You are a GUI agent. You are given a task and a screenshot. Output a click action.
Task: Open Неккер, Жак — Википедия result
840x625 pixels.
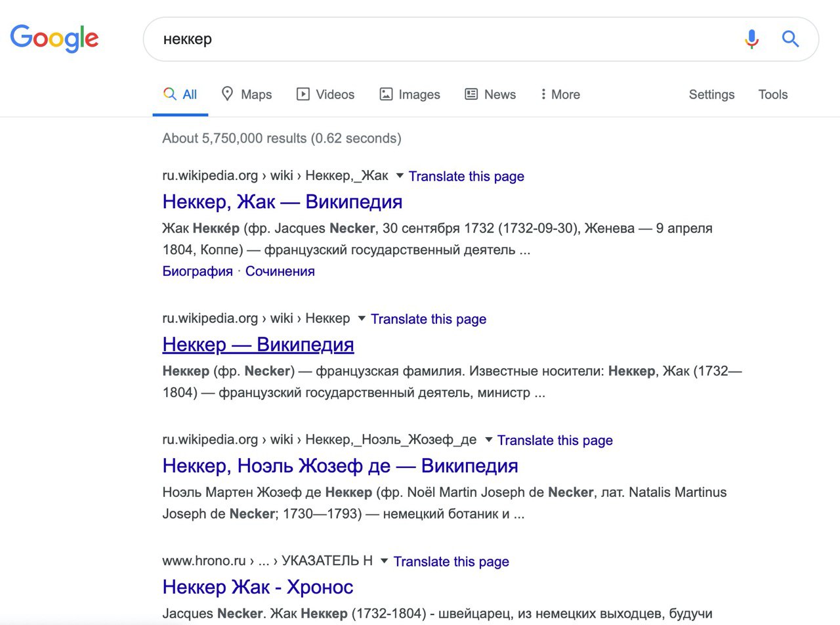pos(282,202)
